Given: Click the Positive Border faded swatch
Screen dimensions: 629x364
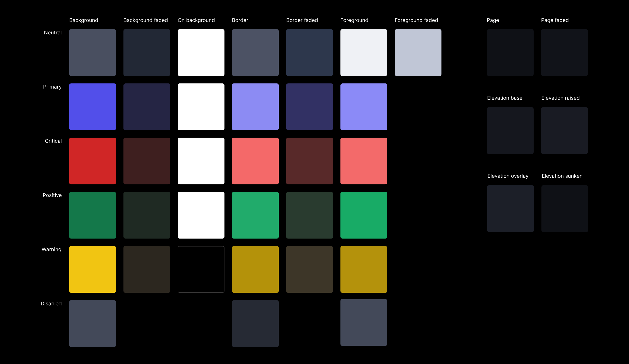Looking at the screenshot, I should tap(310, 215).
